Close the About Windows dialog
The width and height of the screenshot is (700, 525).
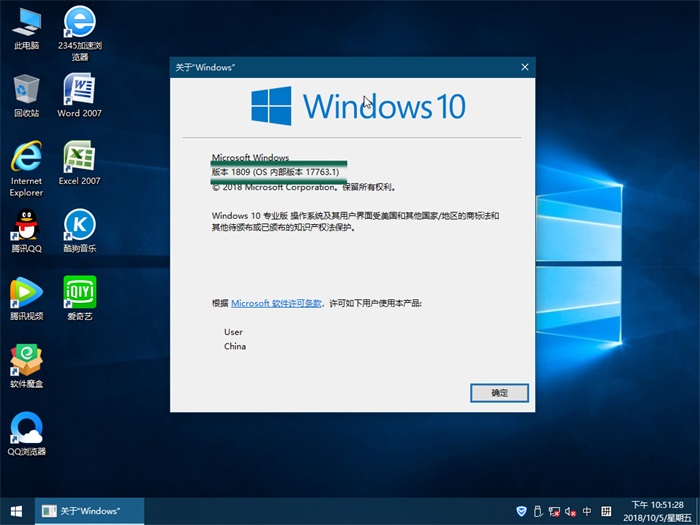pyautogui.click(x=524, y=67)
